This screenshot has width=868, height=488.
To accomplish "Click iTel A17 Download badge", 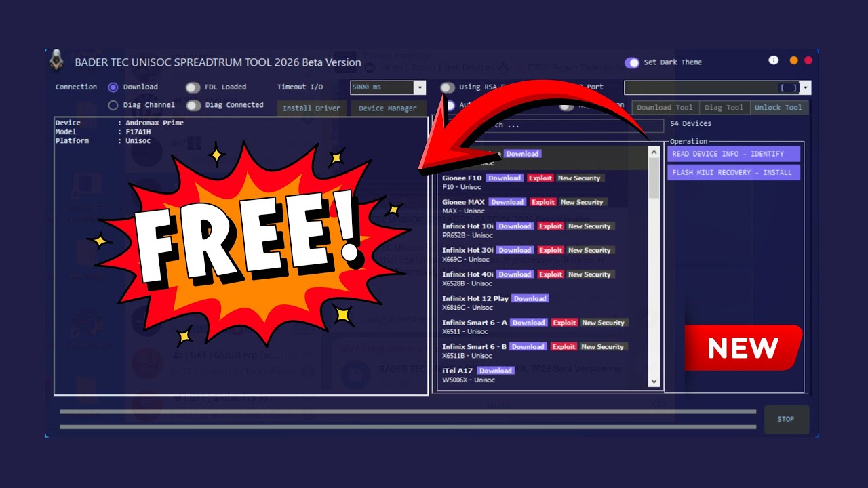I will click(x=496, y=371).
